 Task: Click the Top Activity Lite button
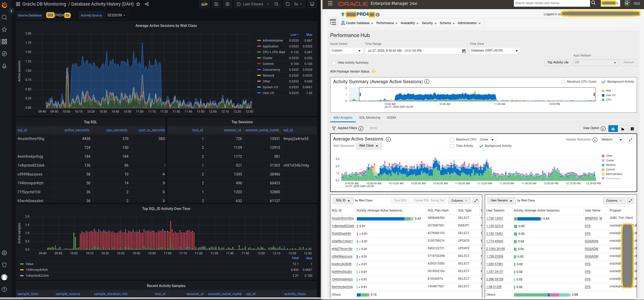[558, 63]
